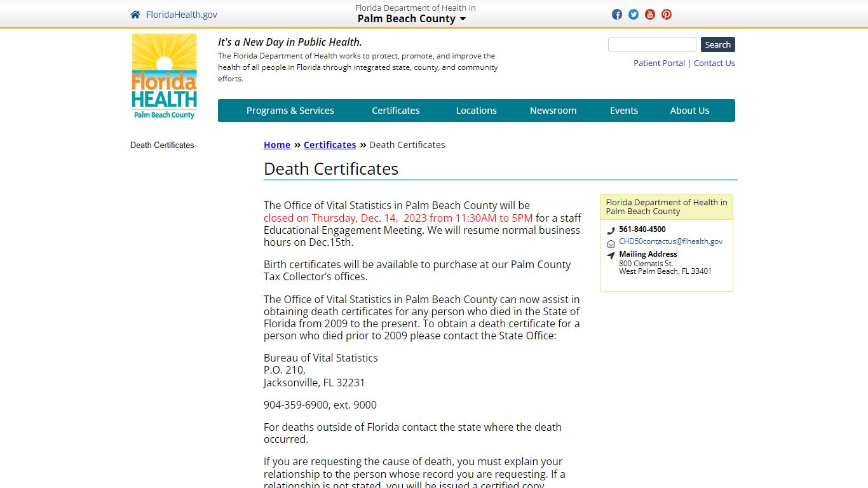868x488 pixels.
Task: Click the home icon beside FloridaHealth.gov
Action: (x=135, y=15)
